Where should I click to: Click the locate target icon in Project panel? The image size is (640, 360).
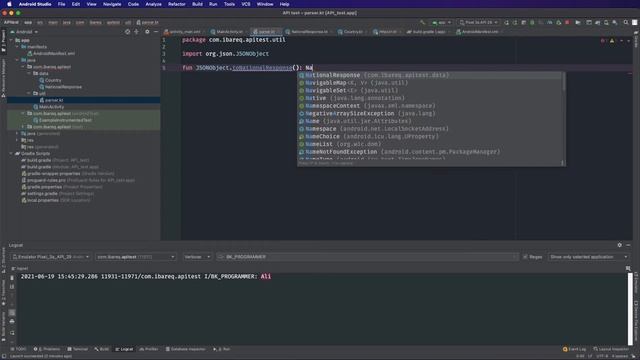point(127,32)
